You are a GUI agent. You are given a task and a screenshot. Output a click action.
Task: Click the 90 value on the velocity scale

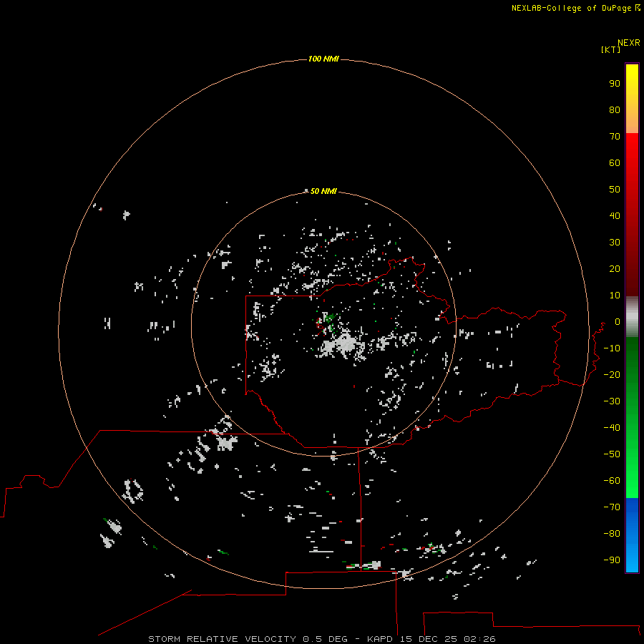point(615,84)
